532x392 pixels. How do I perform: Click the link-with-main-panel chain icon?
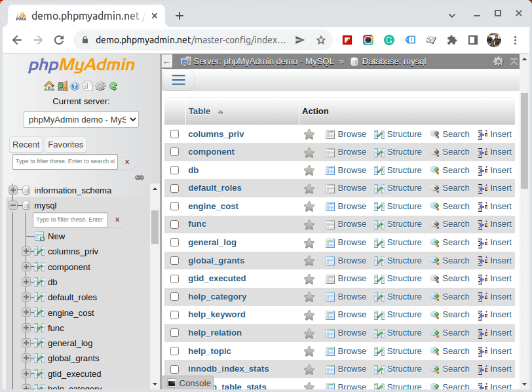pyautogui.click(x=140, y=177)
